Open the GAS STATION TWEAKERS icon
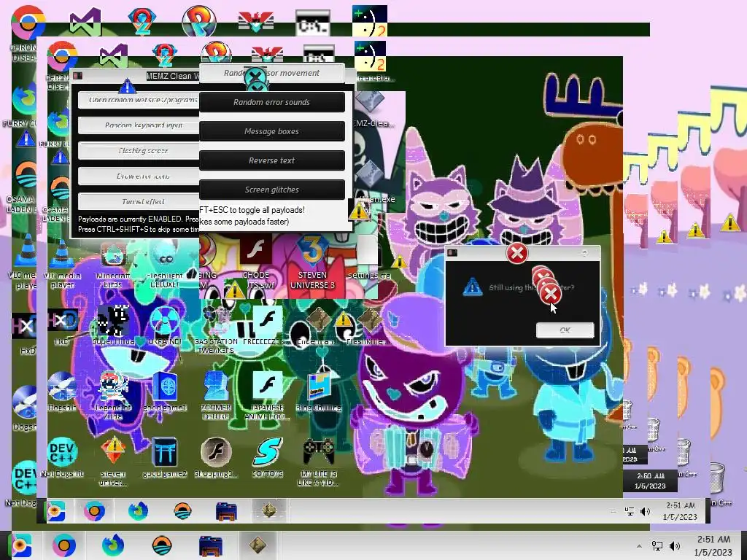 tap(216, 329)
